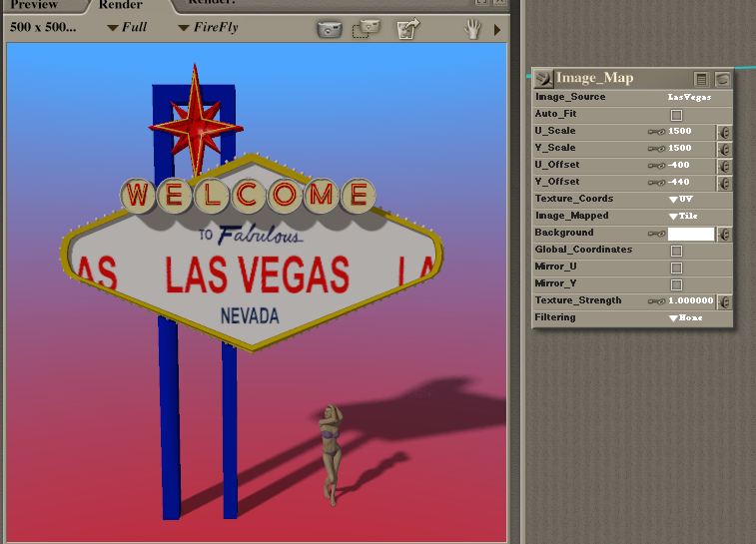This screenshot has height=544, width=756.
Task: Click the Render camera icon
Action: pos(330,29)
